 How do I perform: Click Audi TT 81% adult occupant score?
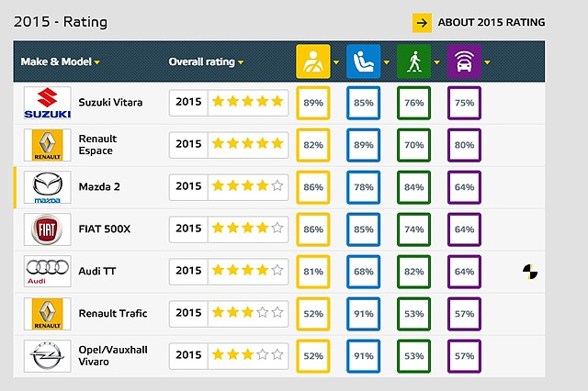click(x=313, y=272)
